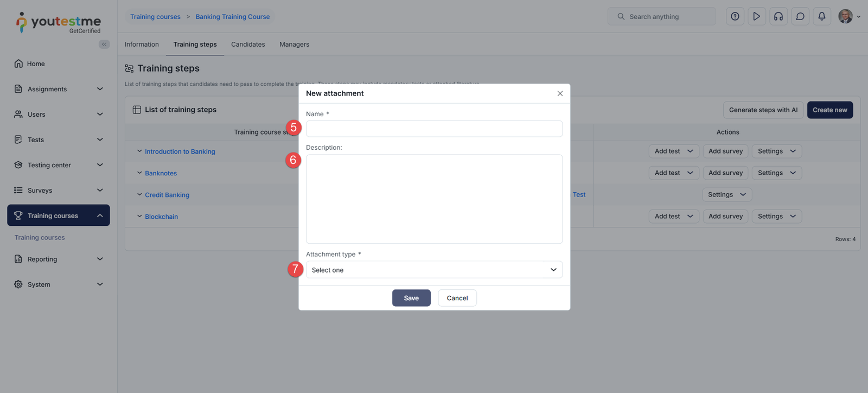Open the Credit Banking step link

(167, 195)
